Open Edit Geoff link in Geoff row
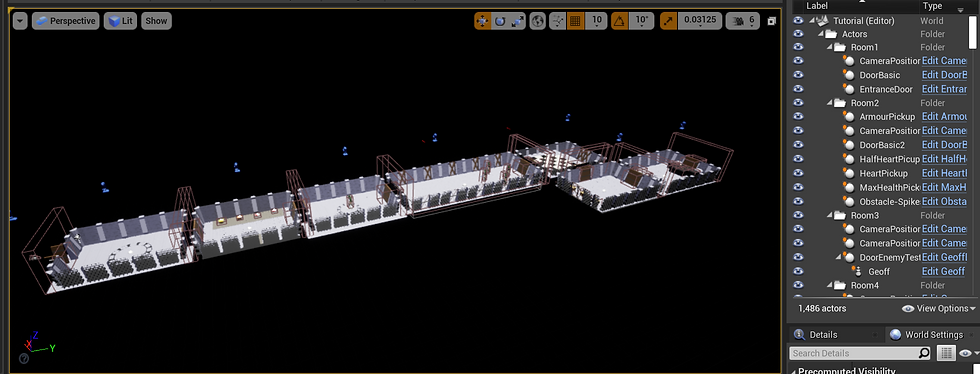 pyautogui.click(x=943, y=271)
